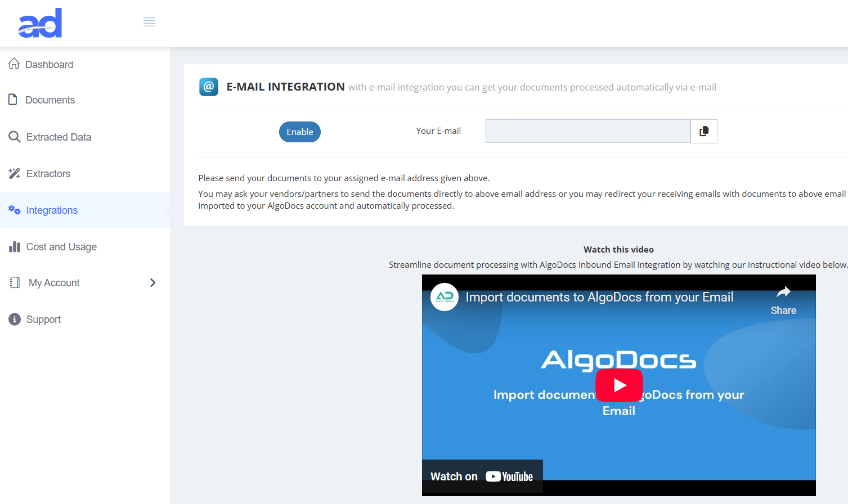Click the AlgoDocs logo
848x504 pixels.
(39, 22)
